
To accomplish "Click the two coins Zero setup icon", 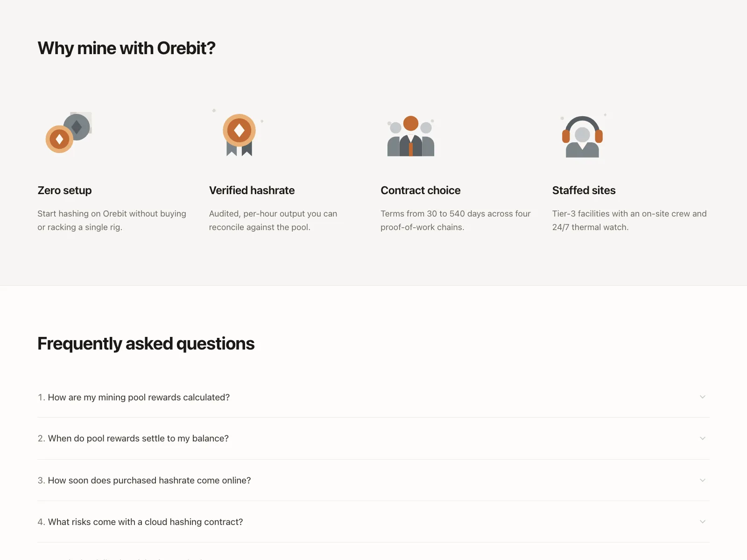I will [69, 133].
